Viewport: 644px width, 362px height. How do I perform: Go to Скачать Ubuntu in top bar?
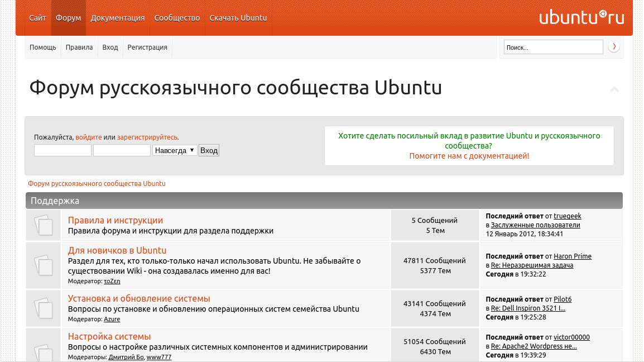[238, 18]
